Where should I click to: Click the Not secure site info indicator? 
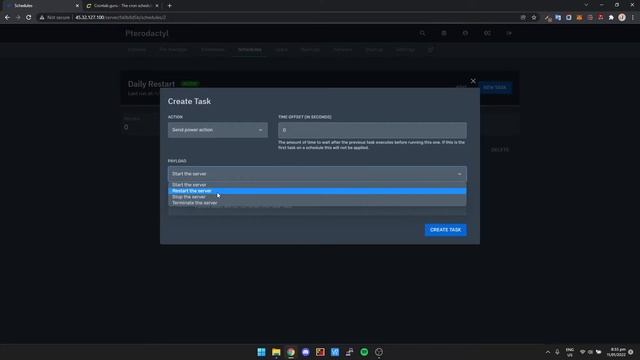55,18
